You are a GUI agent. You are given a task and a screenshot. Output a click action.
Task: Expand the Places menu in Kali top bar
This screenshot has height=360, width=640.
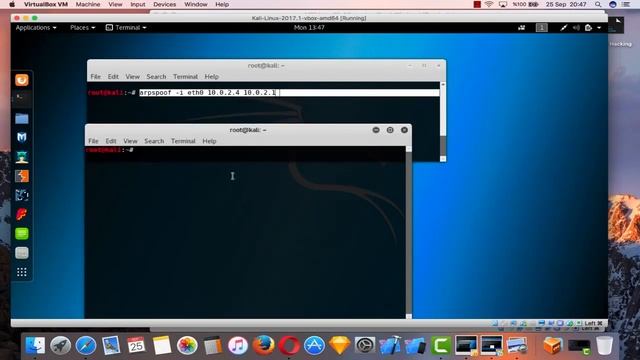pyautogui.click(x=82, y=28)
